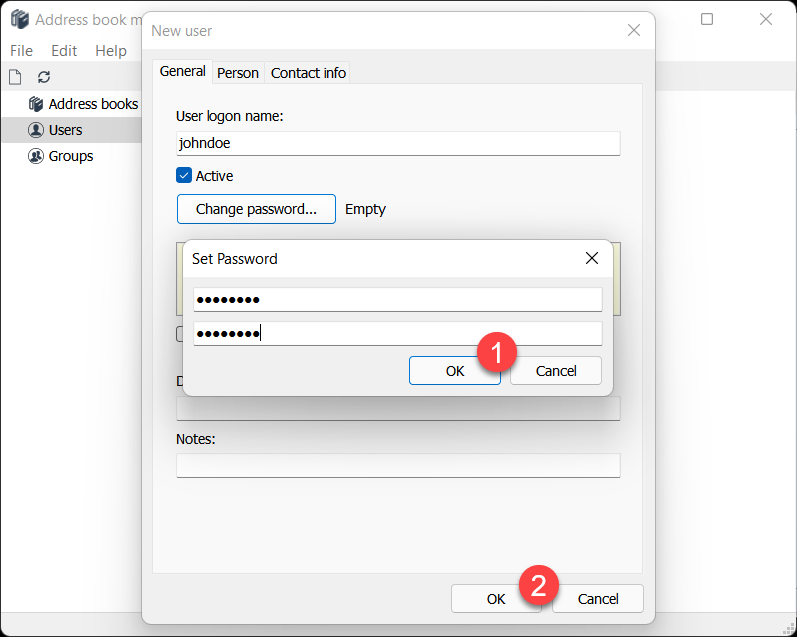Open the Help menu
Image resolution: width=797 pixels, height=637 pixels.
(111, 51)
